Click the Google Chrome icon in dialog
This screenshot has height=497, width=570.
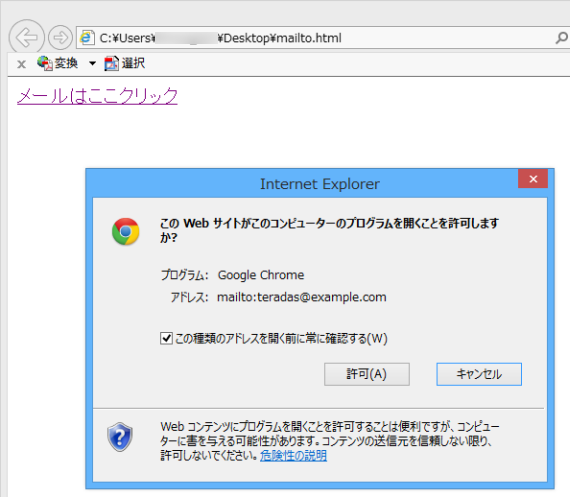pos(125,232)
